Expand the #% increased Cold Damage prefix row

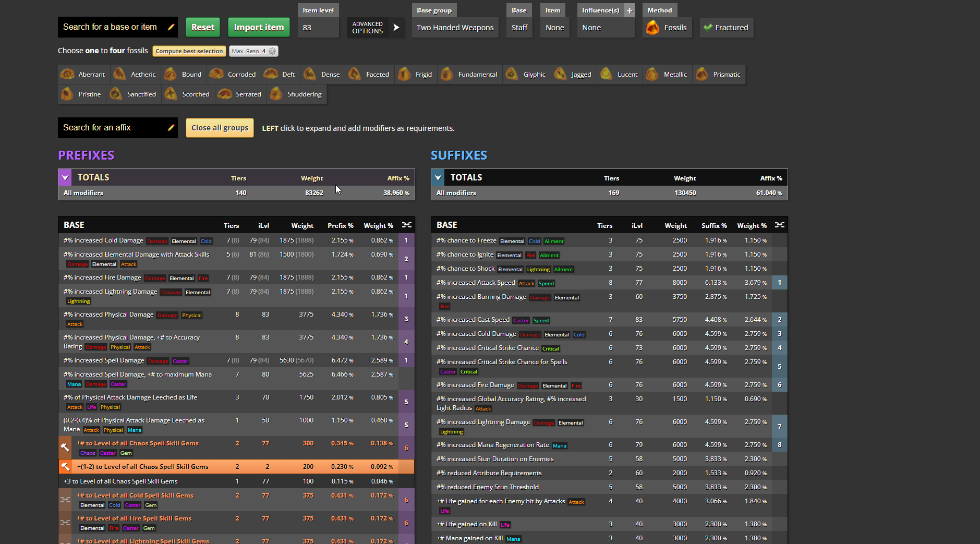[x=236, y=240]
